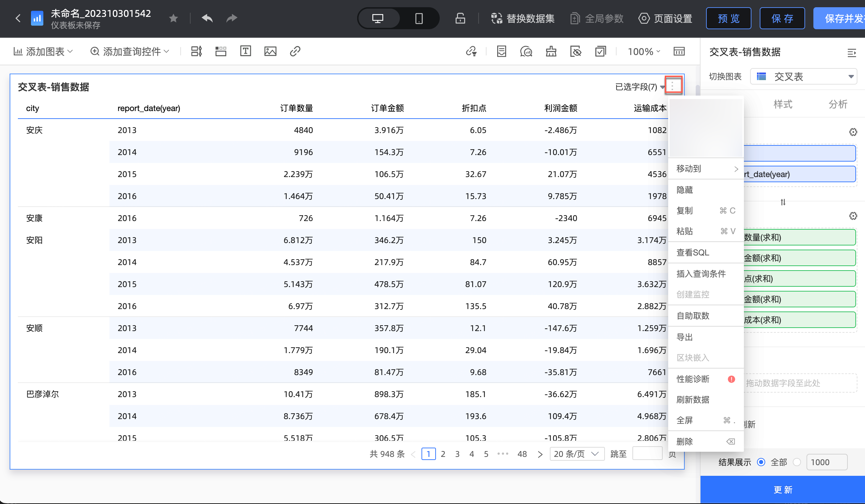Screen dimensions: 865x504
Task: Open the Selected Fields (已选字段(7)) dropdown
Action: 640,87
